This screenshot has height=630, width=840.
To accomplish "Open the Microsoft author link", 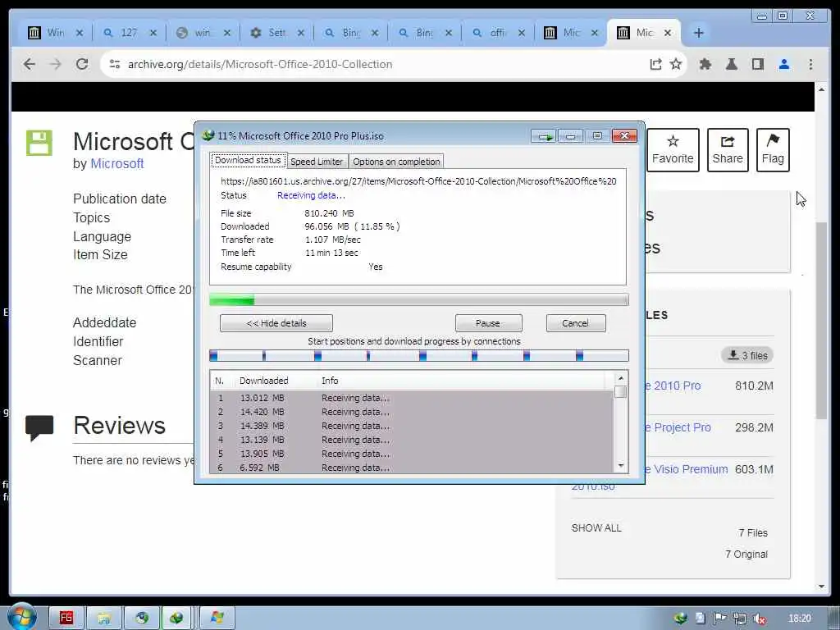I will coord(116,164).
